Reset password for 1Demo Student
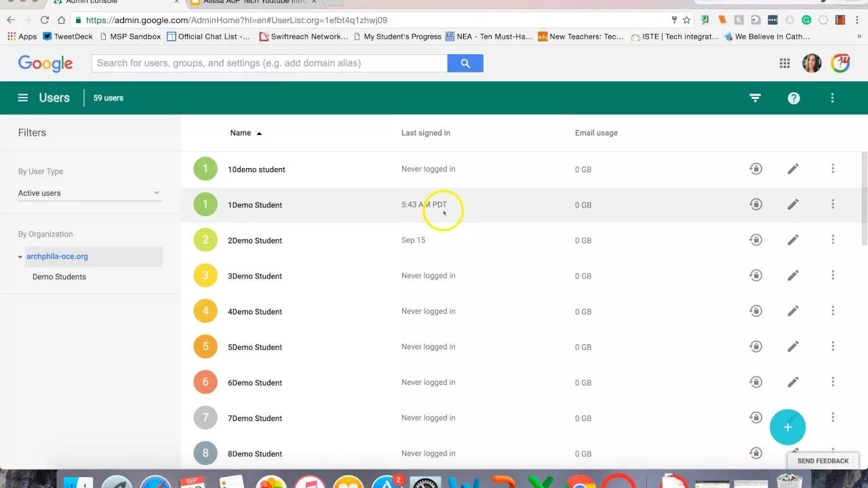Image resolution: width=868 pixels, height=488 pixels. [755, 204]
